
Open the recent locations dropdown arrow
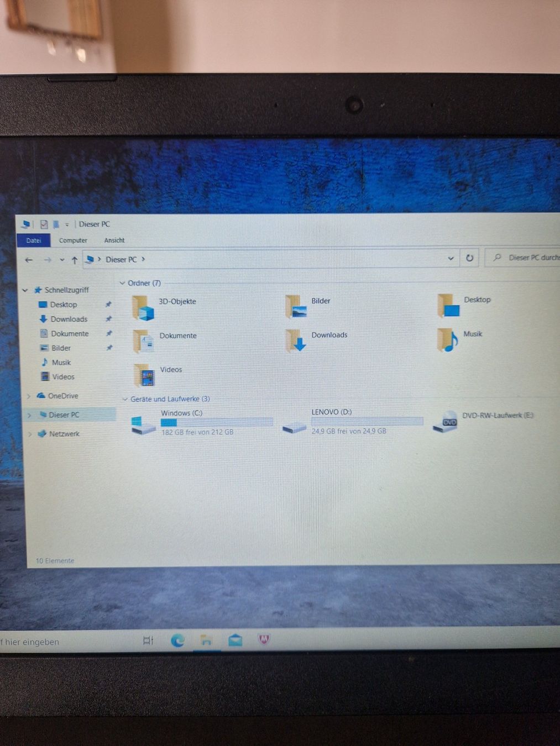[62, 260]
